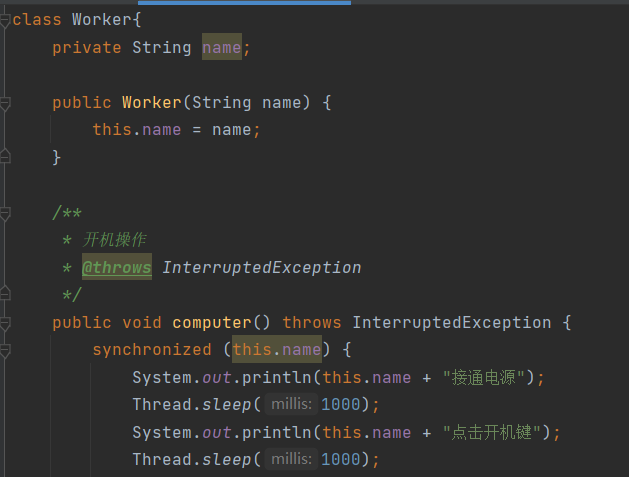The width and height of the screenshot is (629, 477).
Task: Click the Worker constructor name
Action: click(x=151, y=103)
